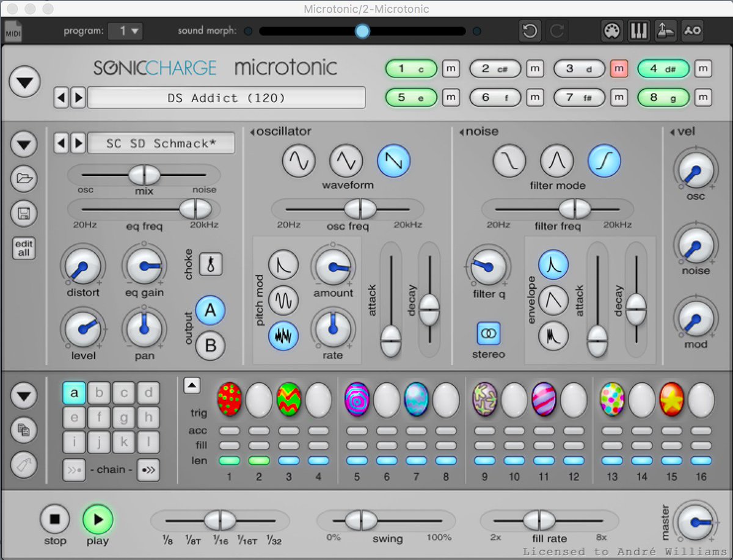Mute drum channel 8
The height and width of the screenshot is (560, 733).
point(703,97)
